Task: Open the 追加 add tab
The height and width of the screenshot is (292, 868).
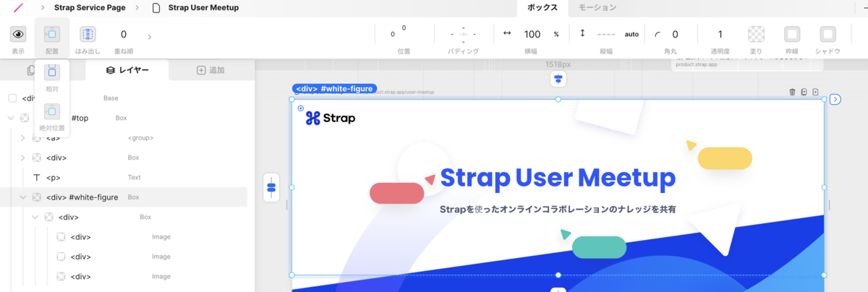Action: [210, 70]
